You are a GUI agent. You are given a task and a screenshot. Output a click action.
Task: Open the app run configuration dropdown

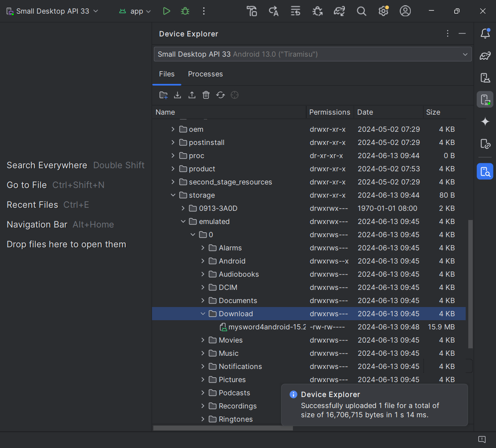point(135,11)
